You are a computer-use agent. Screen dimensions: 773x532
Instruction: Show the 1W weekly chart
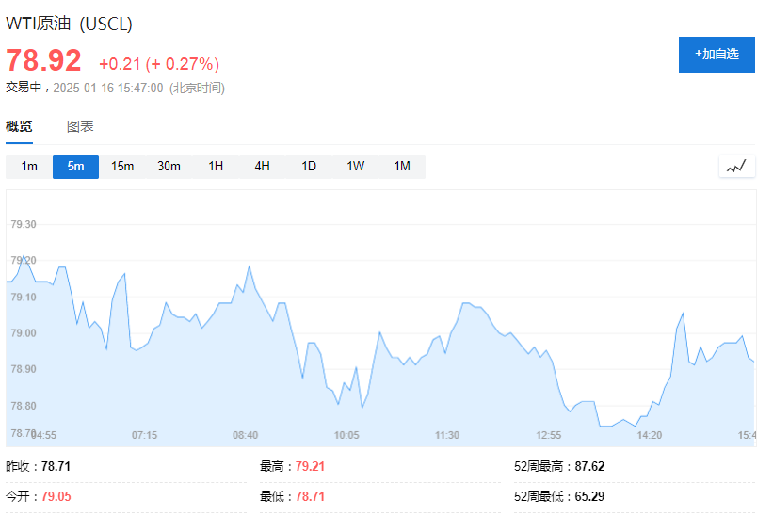pyautogui.click(x=355, y=167)
